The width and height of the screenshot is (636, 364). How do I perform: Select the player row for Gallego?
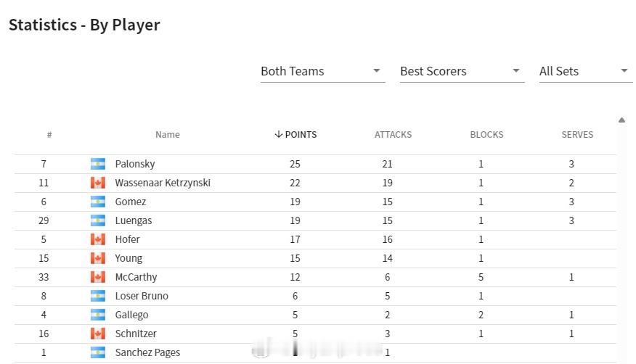point(315,315)
